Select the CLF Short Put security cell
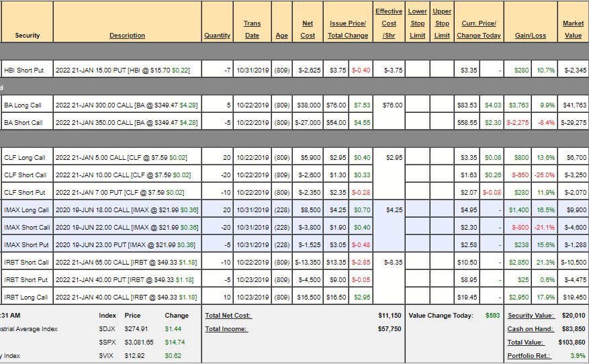This screenshot has width=589, height=364. pos(26,192)
